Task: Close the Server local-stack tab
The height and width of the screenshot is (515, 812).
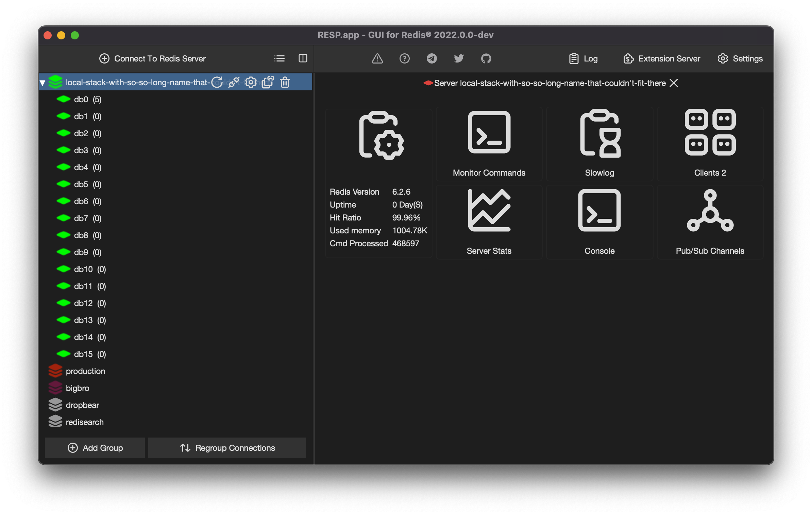Action: (674, 83)
